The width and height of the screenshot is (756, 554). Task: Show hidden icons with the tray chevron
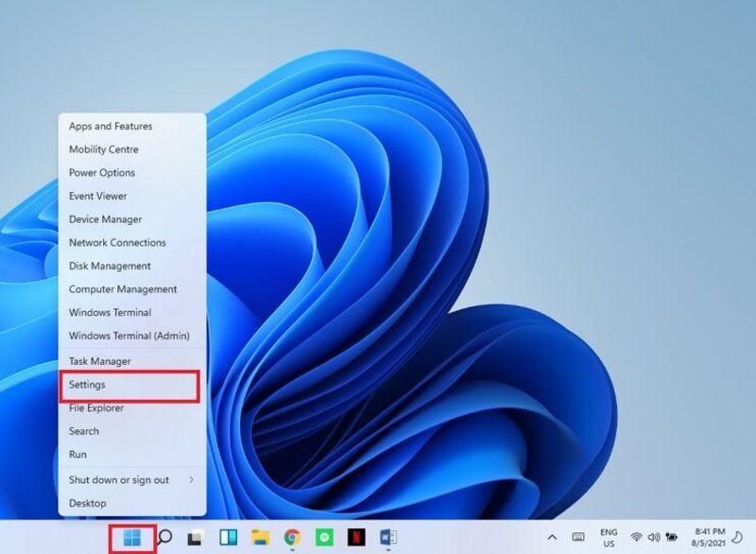point(552,538)
